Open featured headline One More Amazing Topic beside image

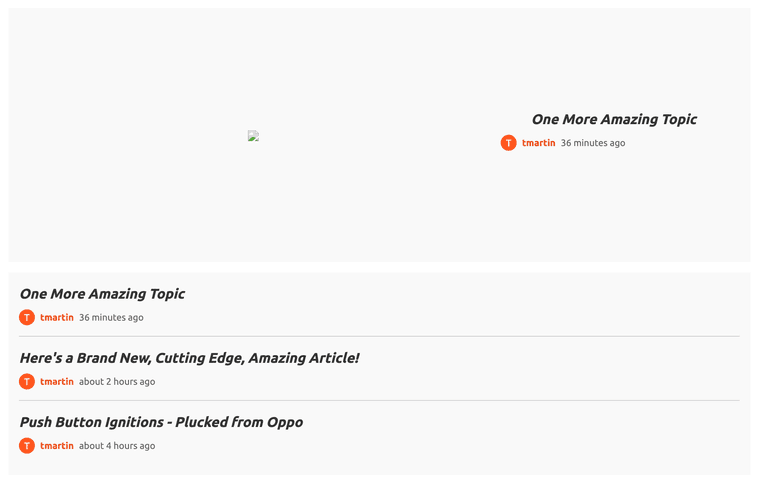click(x=614, y=120)
